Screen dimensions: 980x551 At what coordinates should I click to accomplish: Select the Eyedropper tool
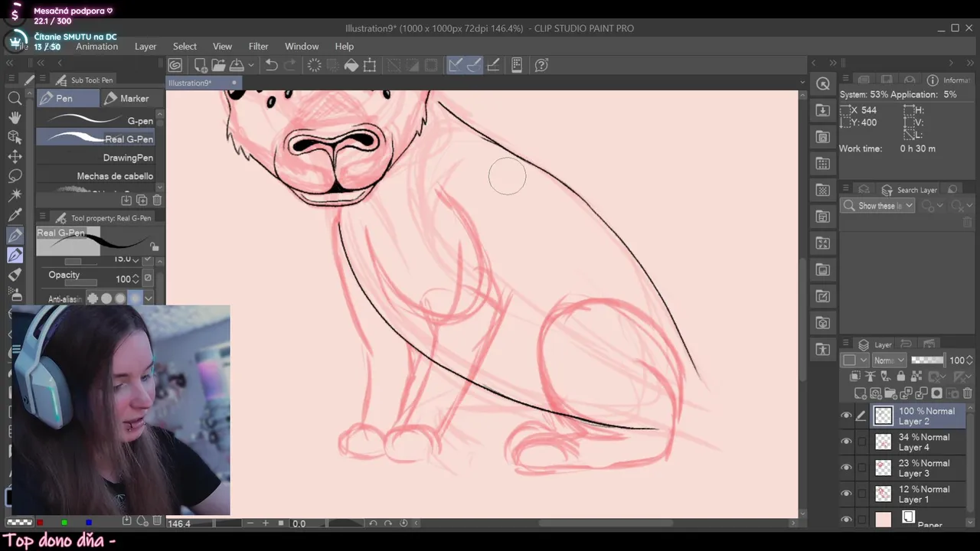pyautogui.click(x=15, y=216)
